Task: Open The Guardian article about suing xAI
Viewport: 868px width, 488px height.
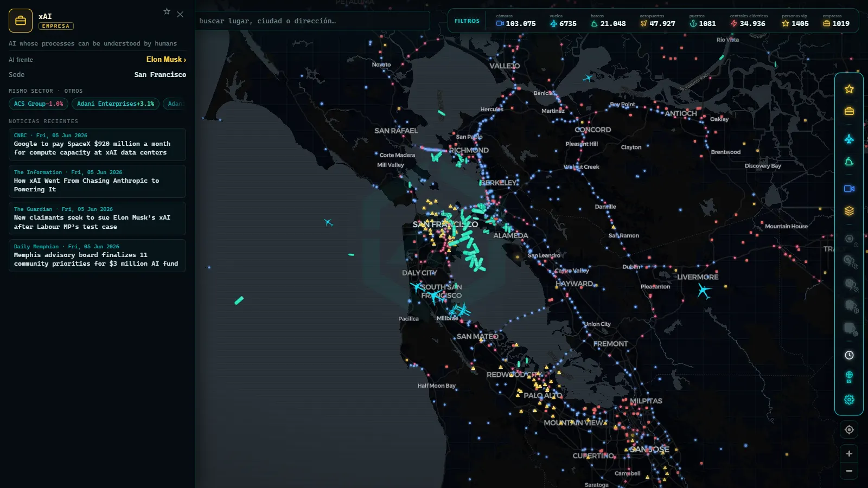Action: 97,219
